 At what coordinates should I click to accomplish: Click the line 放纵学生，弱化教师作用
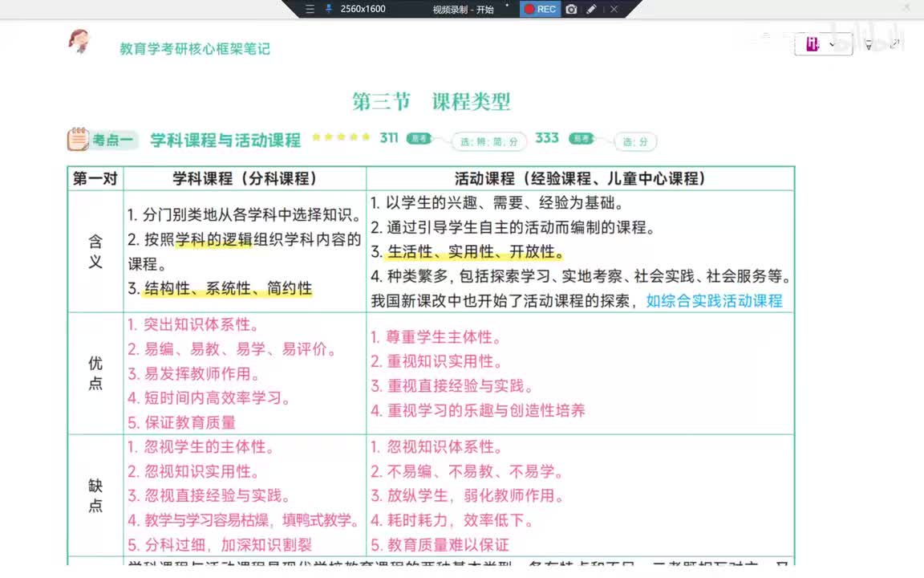[468, 495]
